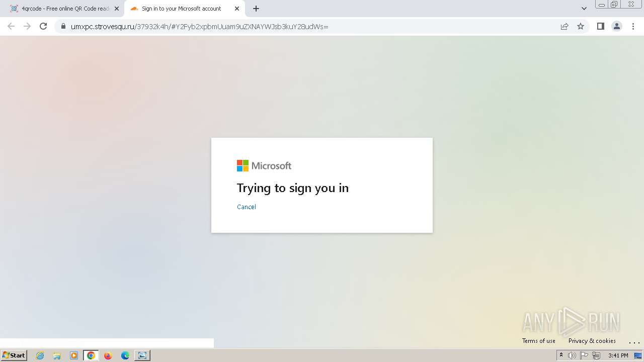Open the new tab plus button
Screen dimensions: 644x362
click(256, 9)
